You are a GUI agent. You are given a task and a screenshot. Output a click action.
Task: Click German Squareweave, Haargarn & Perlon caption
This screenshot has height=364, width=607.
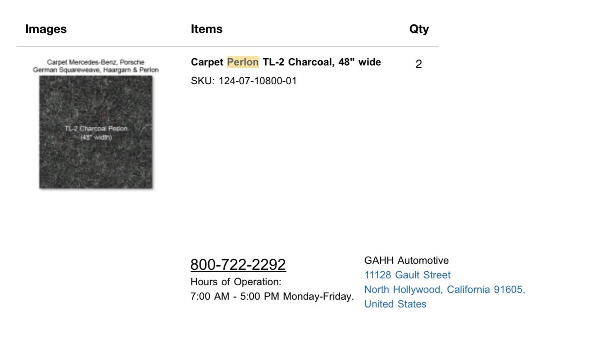(96, 70)
